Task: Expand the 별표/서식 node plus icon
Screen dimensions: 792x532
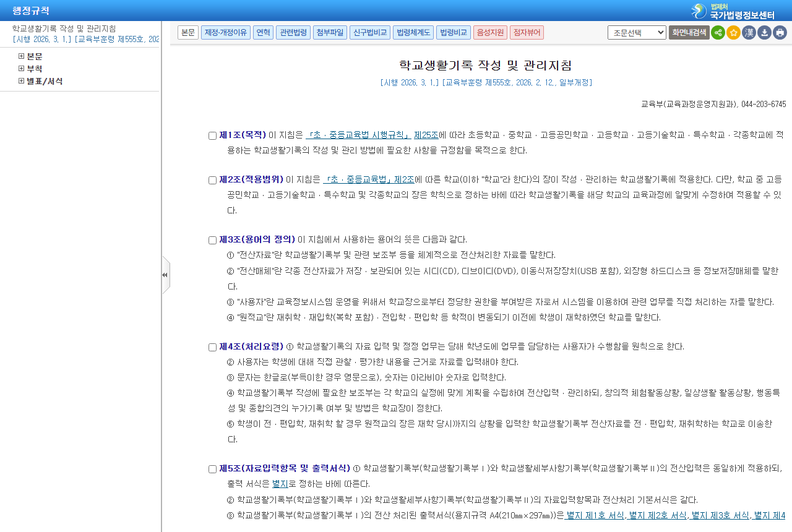Action: pyautogui.click(x=22, y=81)
